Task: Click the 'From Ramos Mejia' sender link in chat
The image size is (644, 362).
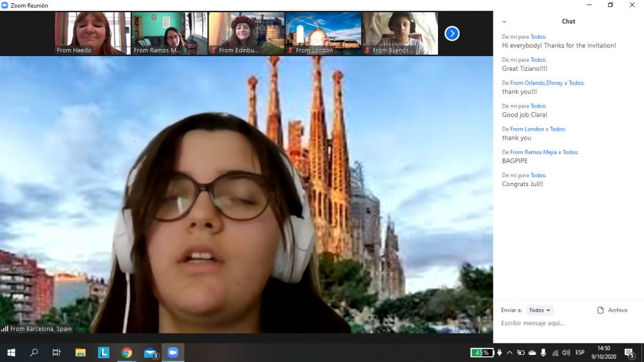Action: click(x=533, y=152)
